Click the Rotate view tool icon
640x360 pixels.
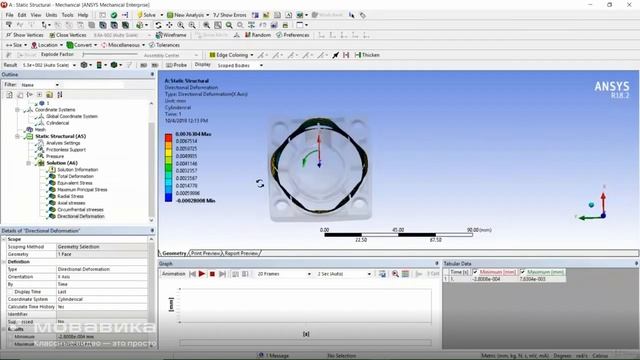[x=158, y=25]
